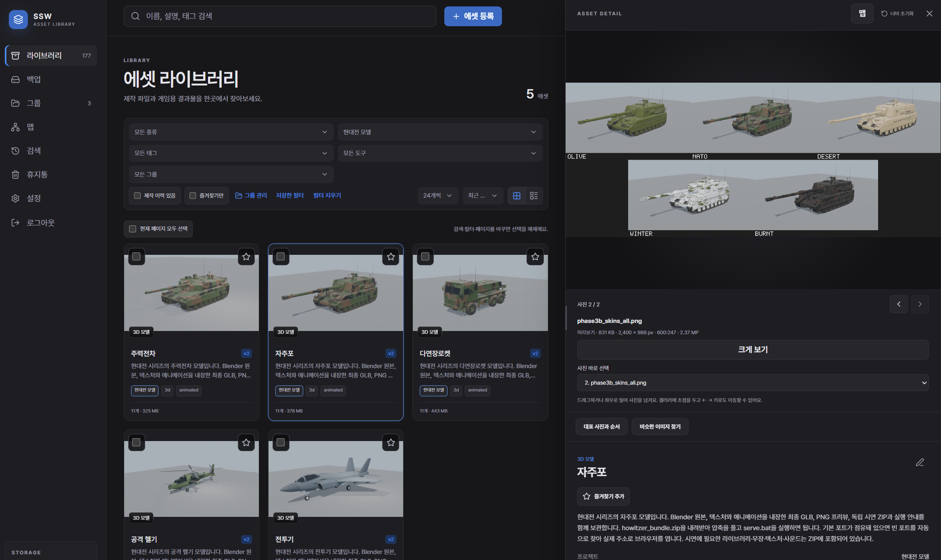
Task: Go to 그룹 in sidebar
Action: pyautogui.click(x=51, y=103)
